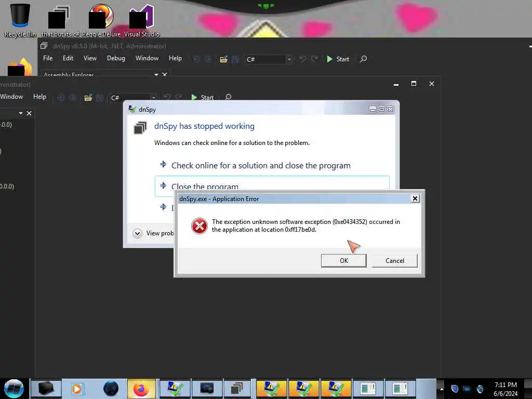
Task: Click Undo icon in front dnSpy toolbar
Action: [x=167, y=97]
